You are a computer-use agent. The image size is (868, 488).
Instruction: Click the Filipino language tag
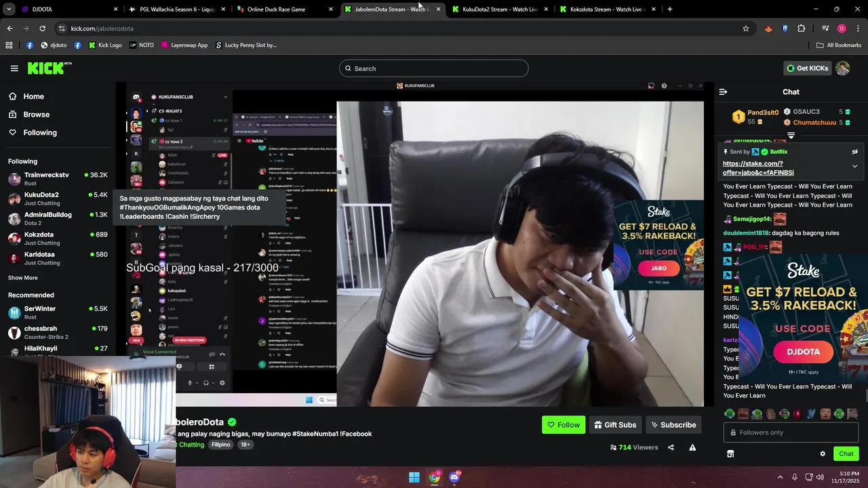220,445
